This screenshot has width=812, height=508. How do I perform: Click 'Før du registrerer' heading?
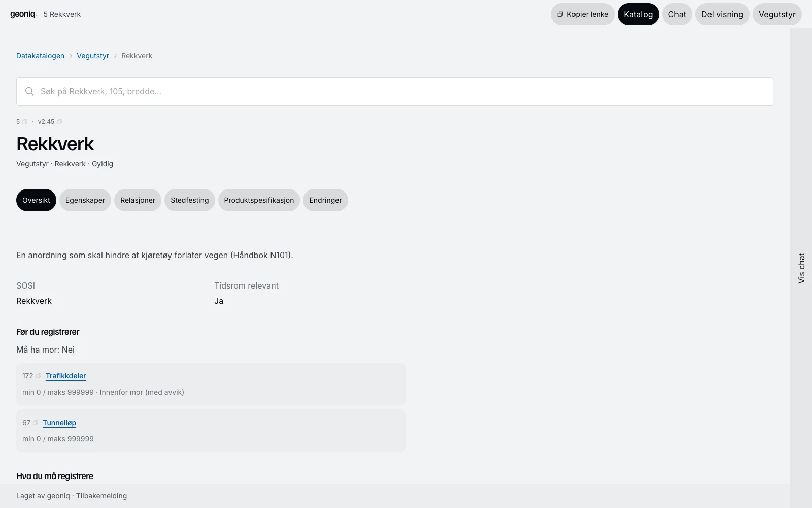click(48, 332)
